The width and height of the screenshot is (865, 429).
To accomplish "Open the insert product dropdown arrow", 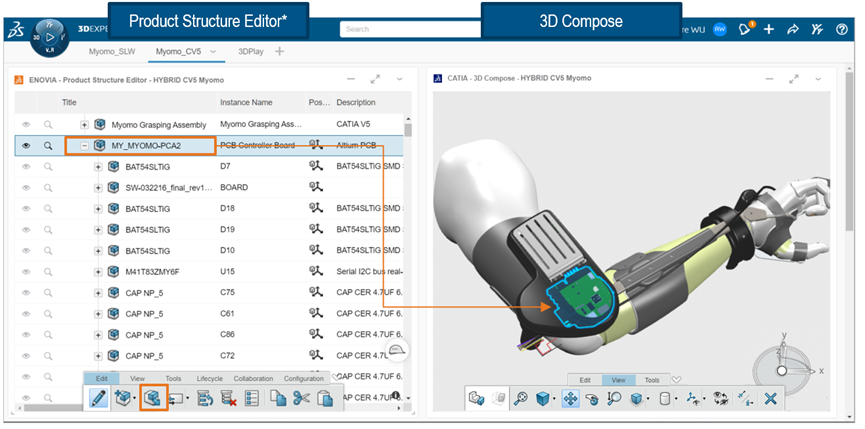I will [135, 398].
